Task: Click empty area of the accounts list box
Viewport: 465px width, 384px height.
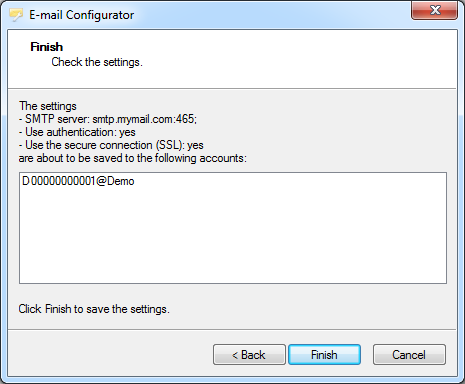Action: point(233,240)
